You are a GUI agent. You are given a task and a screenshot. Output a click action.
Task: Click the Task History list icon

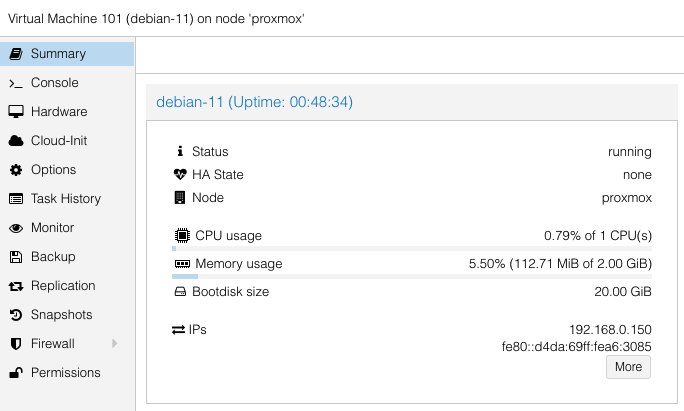[x=16, y=199]
